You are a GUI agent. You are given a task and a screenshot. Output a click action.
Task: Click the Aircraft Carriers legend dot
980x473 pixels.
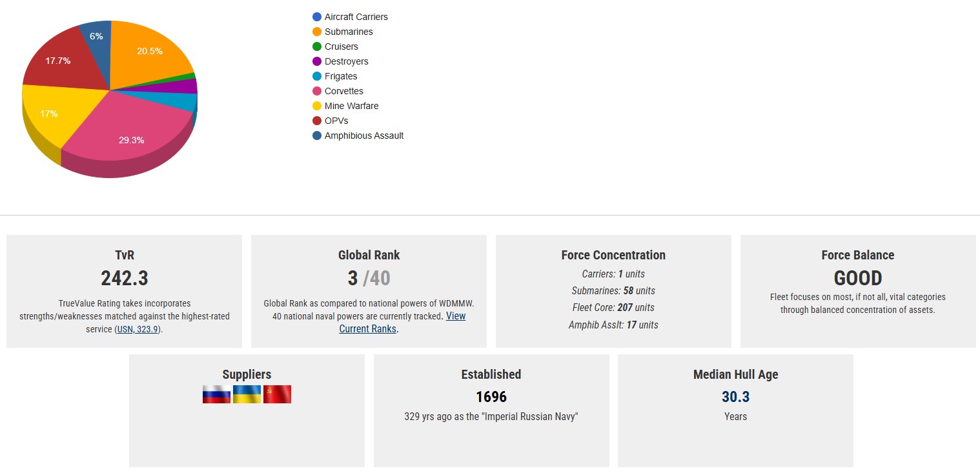tap(317, 17)
